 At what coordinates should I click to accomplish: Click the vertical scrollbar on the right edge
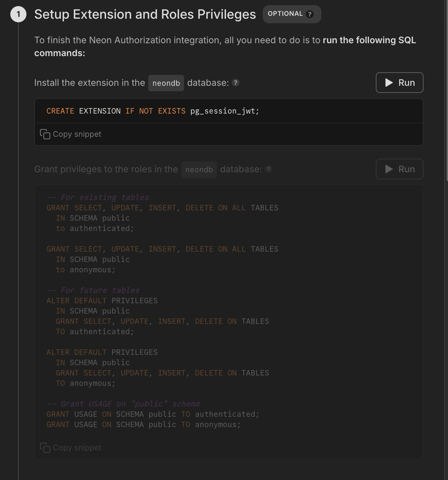447,90
